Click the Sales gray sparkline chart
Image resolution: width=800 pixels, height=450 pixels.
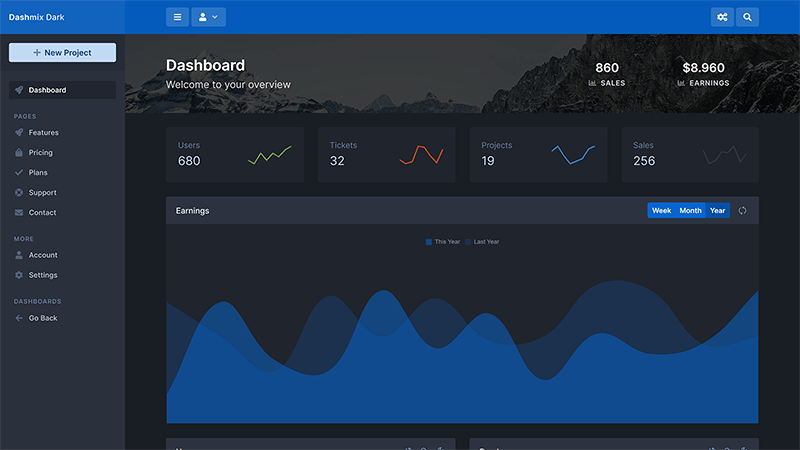pos(724,155)
